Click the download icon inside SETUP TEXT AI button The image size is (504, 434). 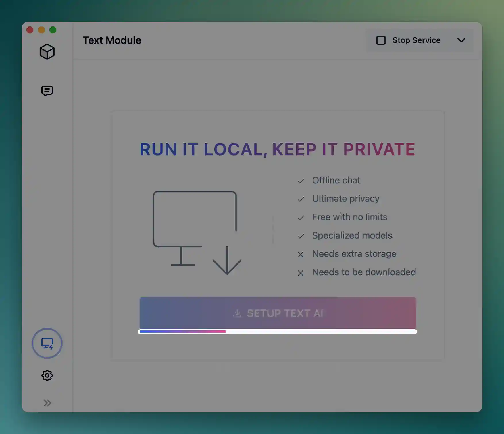(237, 313)
